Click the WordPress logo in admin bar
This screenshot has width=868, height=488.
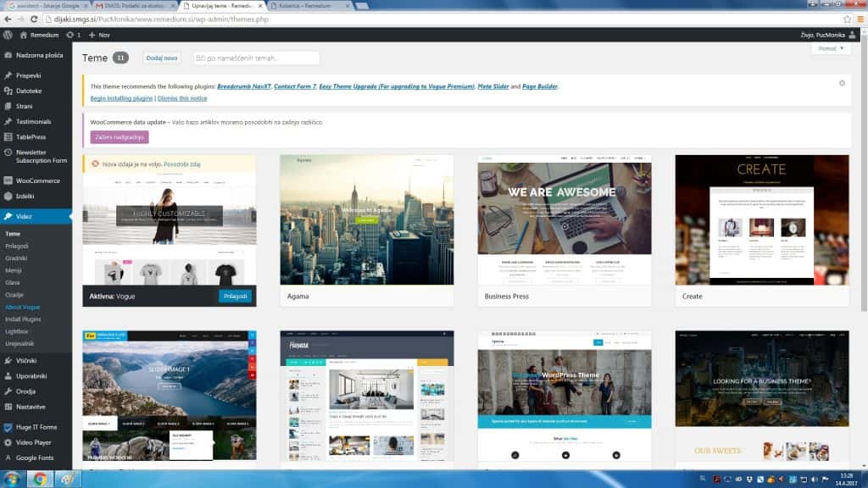[x=8, y=35]
